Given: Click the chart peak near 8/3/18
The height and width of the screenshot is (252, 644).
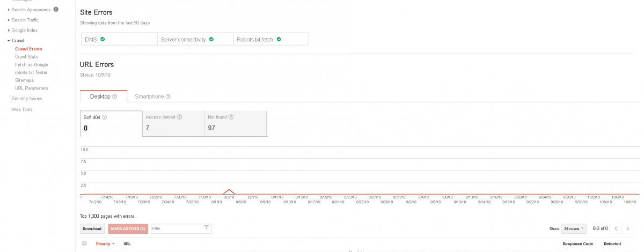Looking at the screenshot, I should [x=230, y=190].
